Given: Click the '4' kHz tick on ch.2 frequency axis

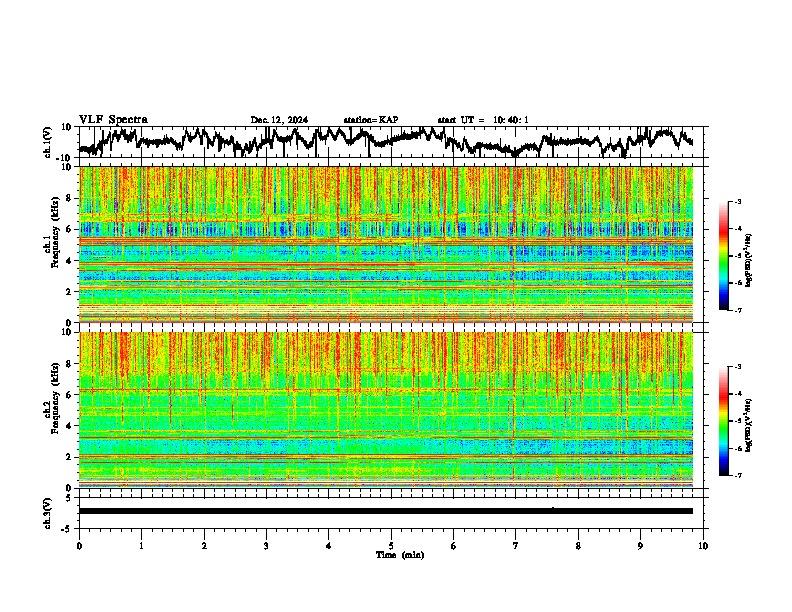Looking at the screenshot, I should click(x=69, y=426).
